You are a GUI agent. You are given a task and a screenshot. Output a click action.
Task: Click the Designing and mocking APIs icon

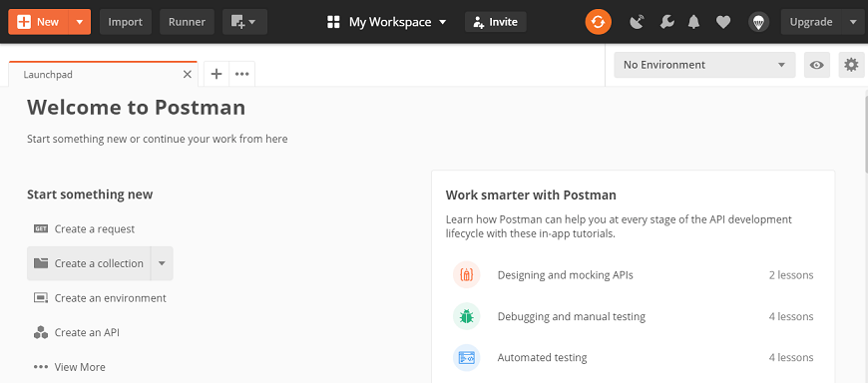[x=466, y=275]
